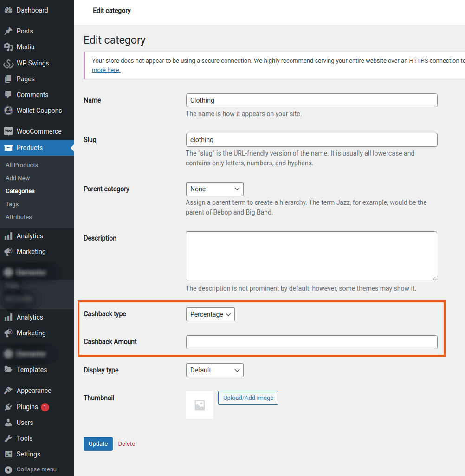Expand the Display type Default dropdown
Image resolution: width=465 pixels, height=476 pixels.
pyautogui.click(x=215, y=370)
